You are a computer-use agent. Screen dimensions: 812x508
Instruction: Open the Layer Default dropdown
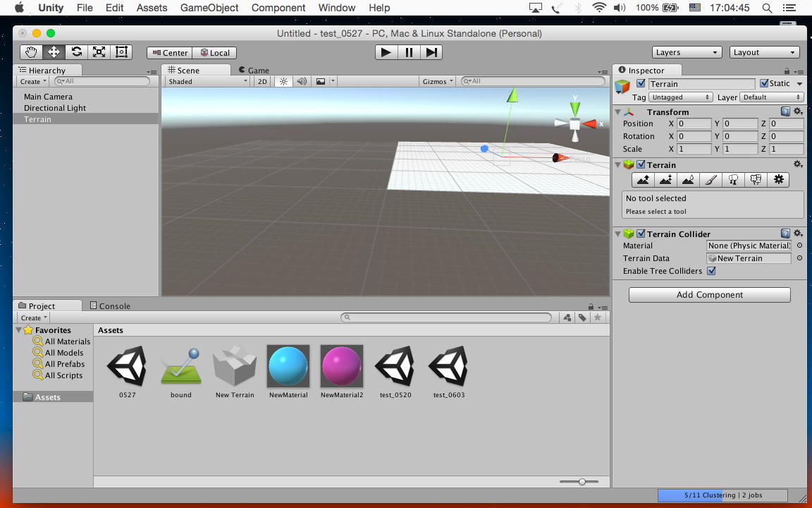771,97
